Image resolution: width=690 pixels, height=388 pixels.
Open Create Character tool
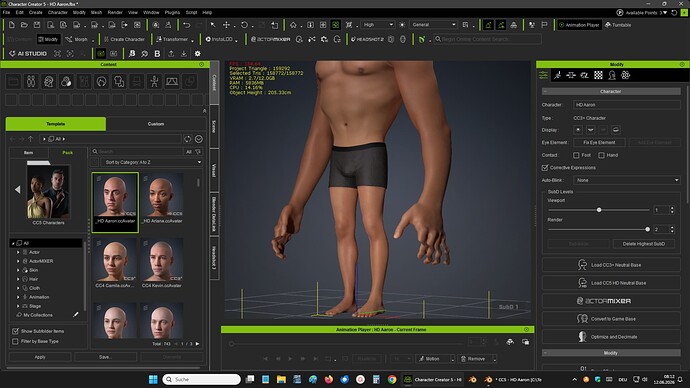tap(124, 39)
